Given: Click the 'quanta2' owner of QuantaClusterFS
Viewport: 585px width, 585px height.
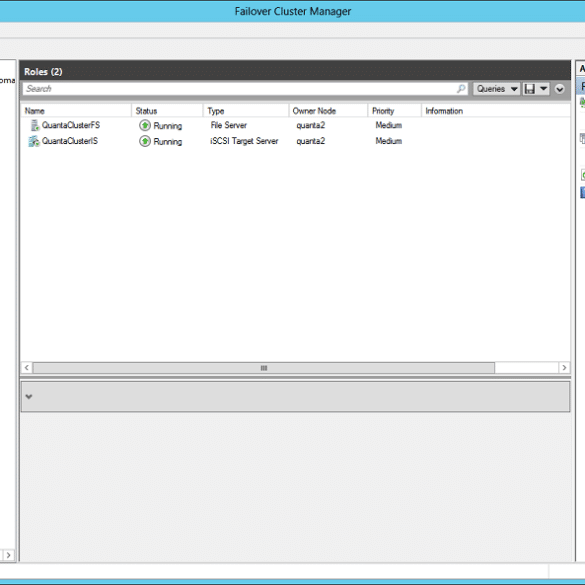Looking at the screenshot, I should 310,125.
